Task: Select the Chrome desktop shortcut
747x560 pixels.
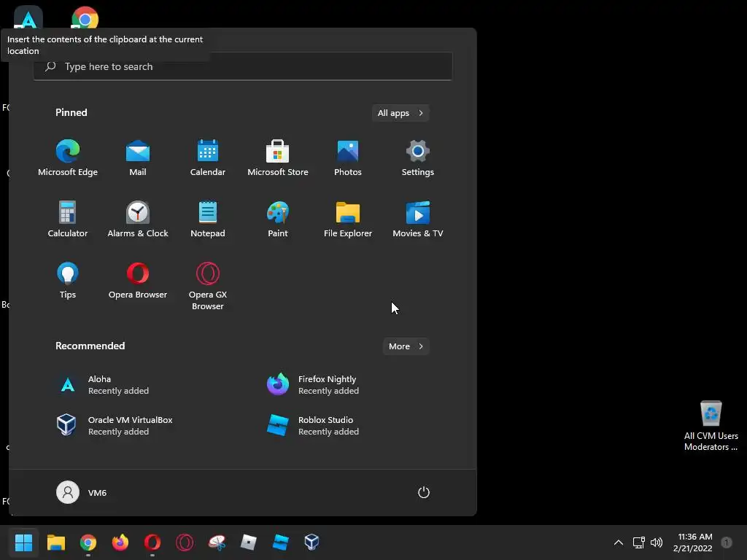Action: (x=85, y=17)
